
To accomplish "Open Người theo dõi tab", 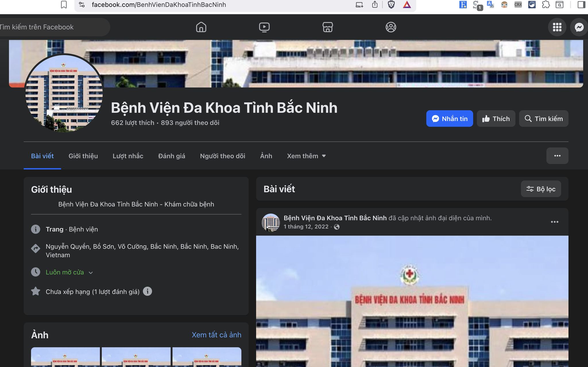I will pos(223,156).
